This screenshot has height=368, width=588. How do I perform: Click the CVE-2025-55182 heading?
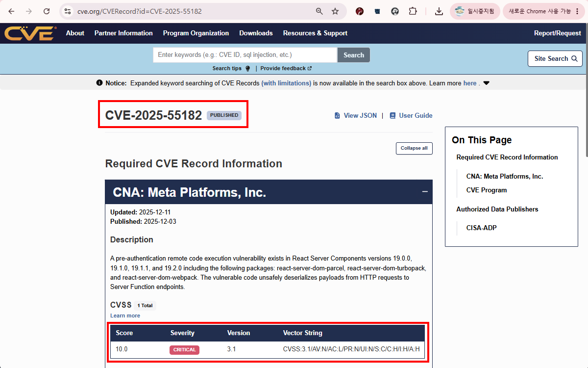153,115
